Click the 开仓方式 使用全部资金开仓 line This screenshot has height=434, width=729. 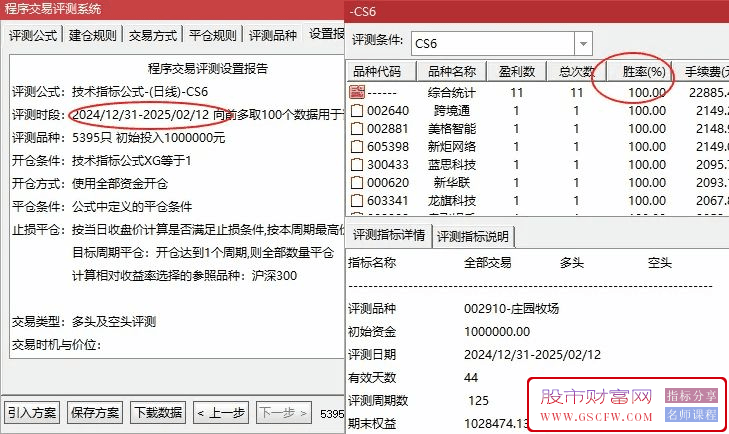[x=90, y=184]
